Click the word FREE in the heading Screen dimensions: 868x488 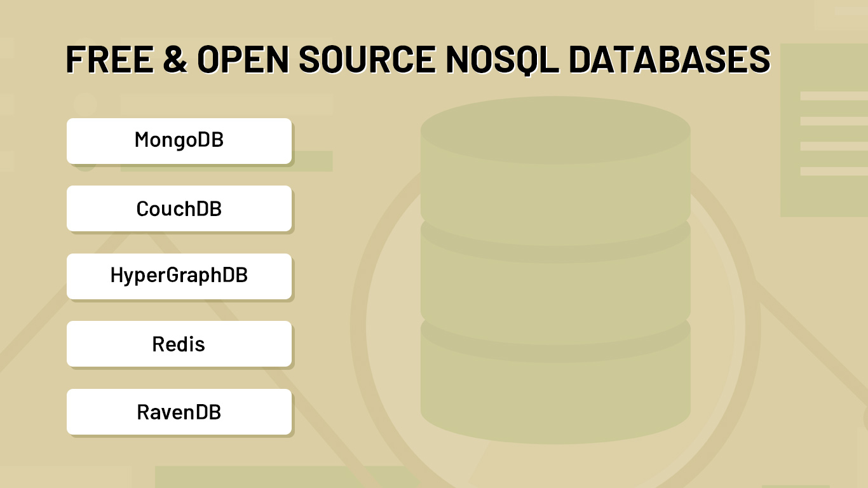pos(109,59)
